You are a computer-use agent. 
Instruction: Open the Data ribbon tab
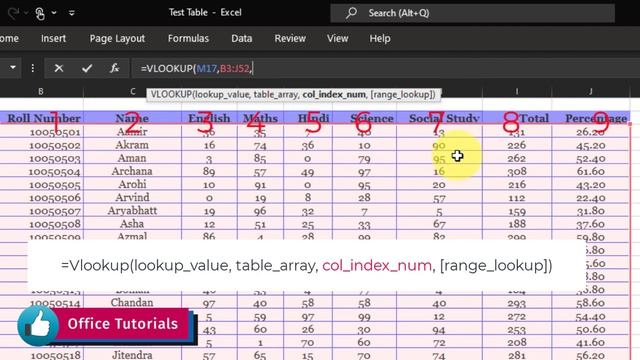point(242,38)
